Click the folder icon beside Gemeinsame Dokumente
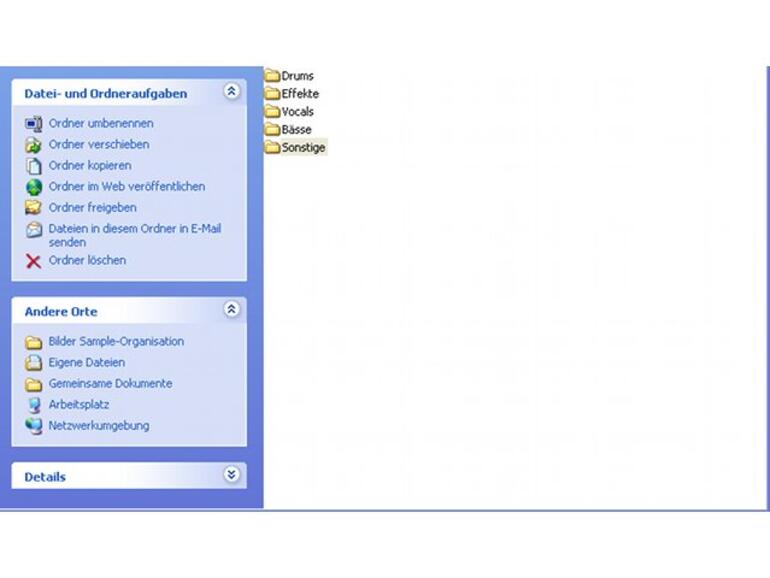The width and height of the screenshot is (770, 578). coord(33,384)
